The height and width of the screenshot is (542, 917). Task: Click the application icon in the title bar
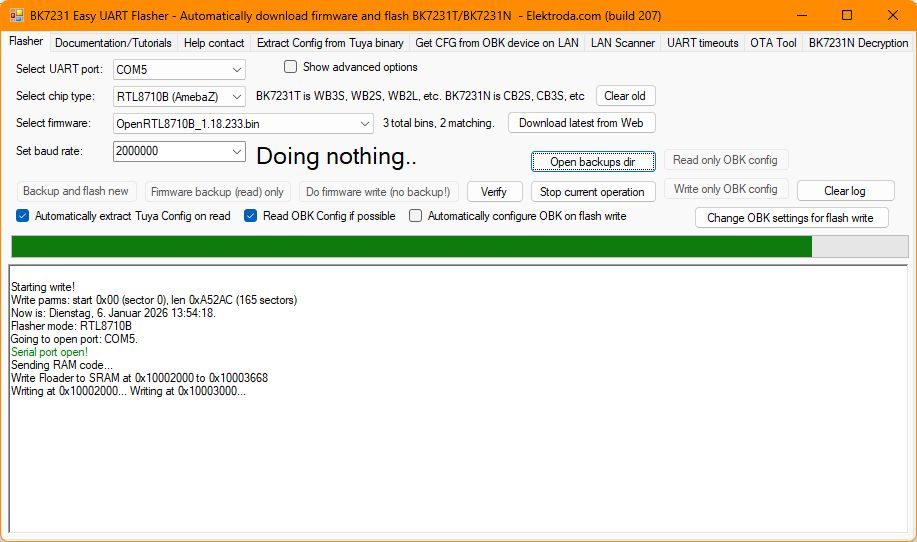[16, 15]
